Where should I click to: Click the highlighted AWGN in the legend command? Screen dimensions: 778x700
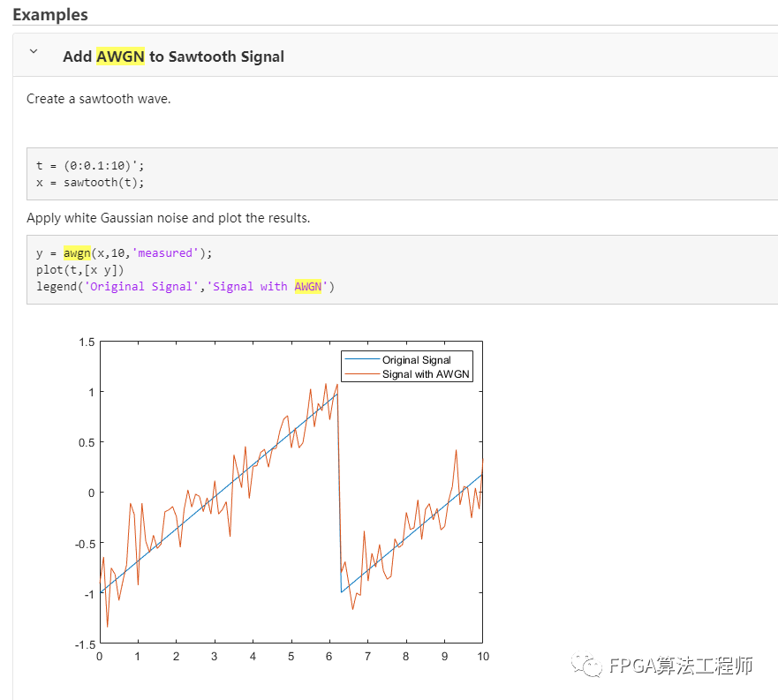(x=308, y=287)
